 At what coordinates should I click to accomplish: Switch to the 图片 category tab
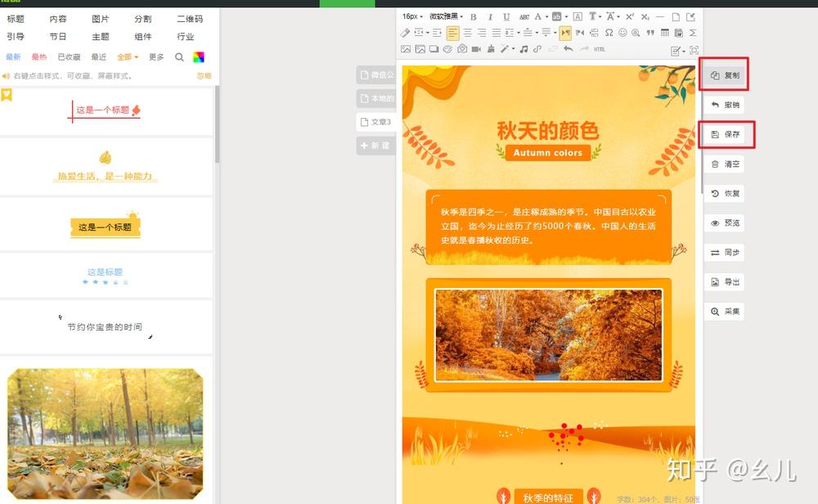(x=100, y=19)
